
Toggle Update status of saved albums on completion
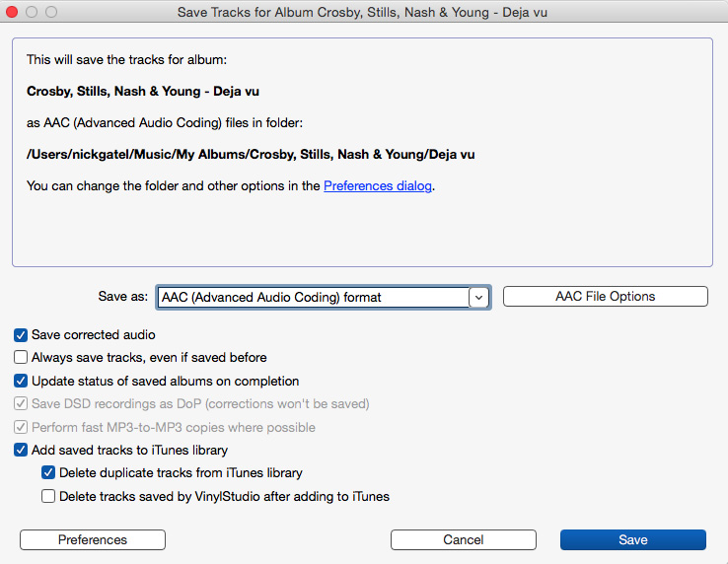click(21, 381)
